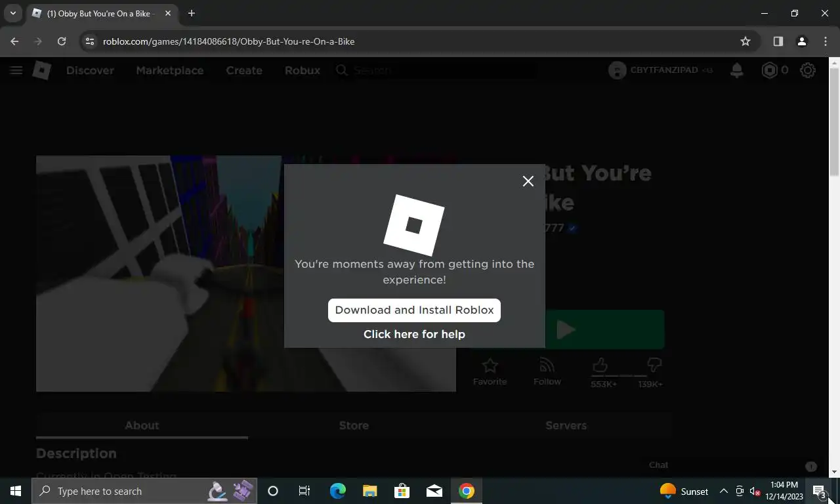Favorite the experience with star icon
Viewport: 840px width, 504px height.
[490, 371]
